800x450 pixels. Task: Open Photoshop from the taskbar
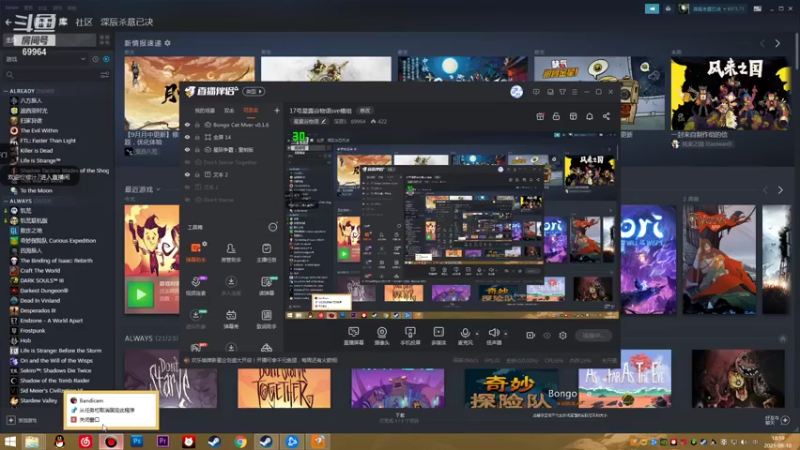137,441
